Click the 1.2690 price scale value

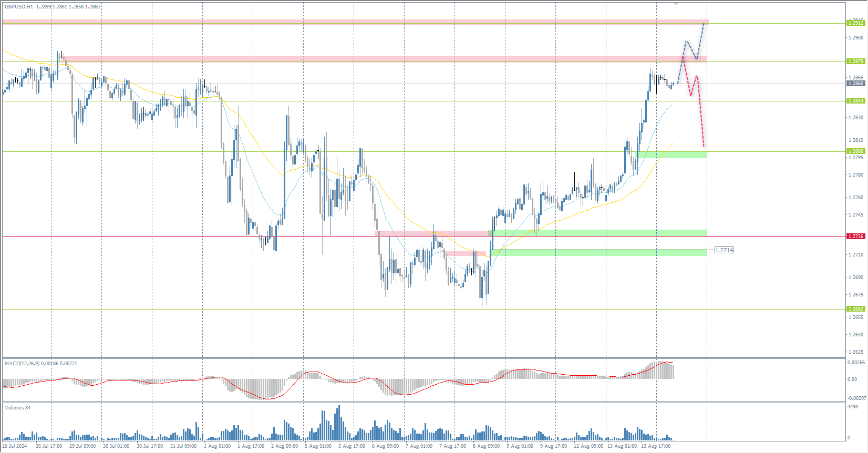(856, 277)
